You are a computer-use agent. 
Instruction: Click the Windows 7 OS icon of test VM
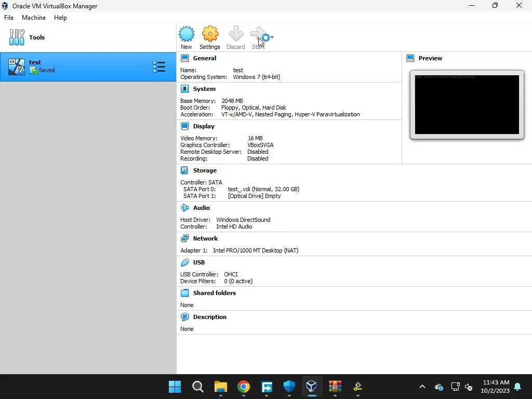click(17, 67)
